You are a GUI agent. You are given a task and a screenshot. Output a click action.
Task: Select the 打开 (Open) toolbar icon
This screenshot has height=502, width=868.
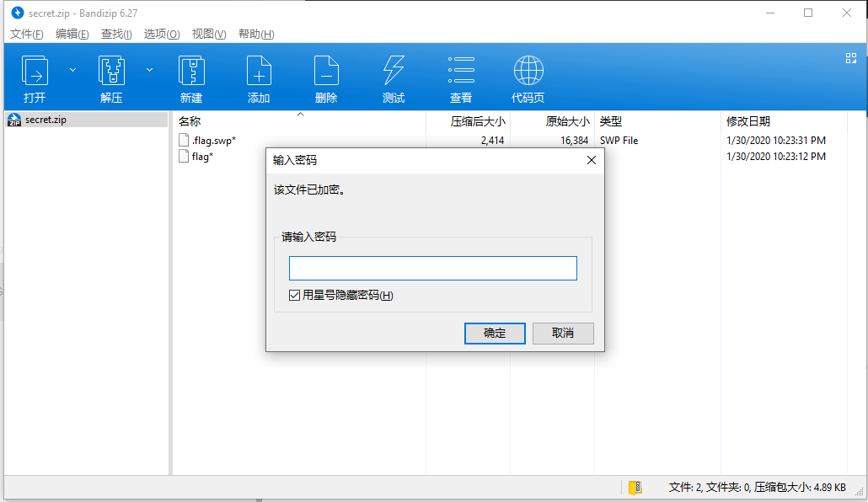pos(34,72)
